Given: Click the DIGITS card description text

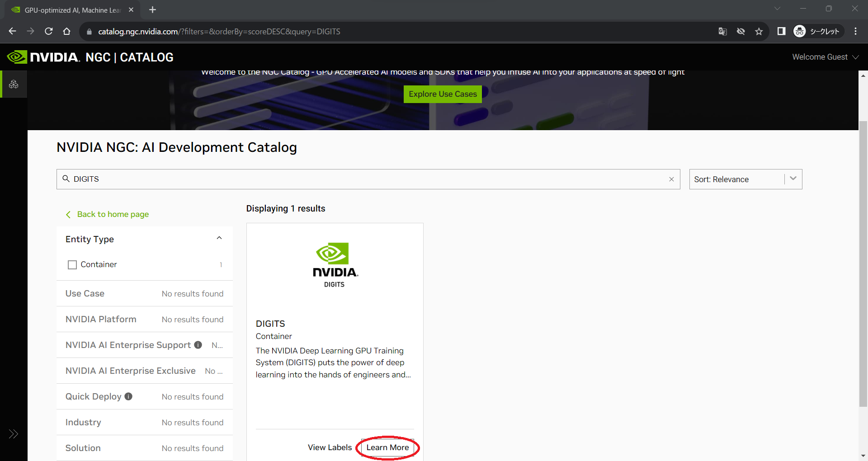Looking at the screenshot, I should click(x=333, y=362).
